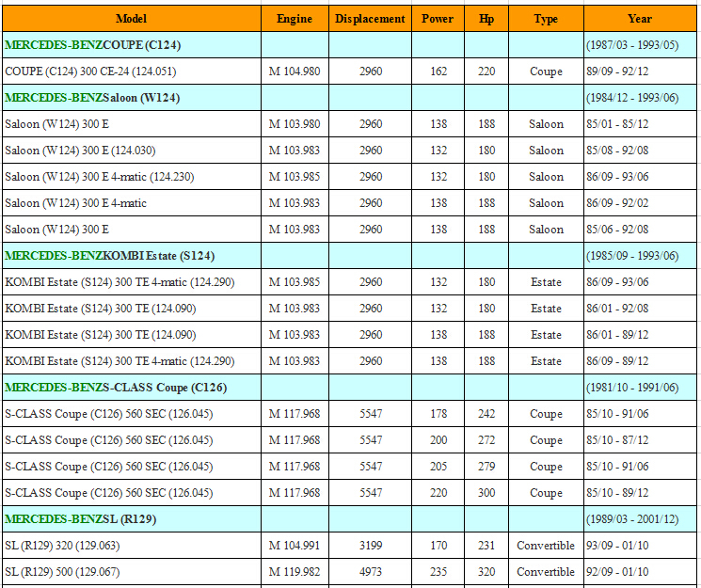Click Hp value 272
Screen dimensions: 701x588
coord(486,440)
